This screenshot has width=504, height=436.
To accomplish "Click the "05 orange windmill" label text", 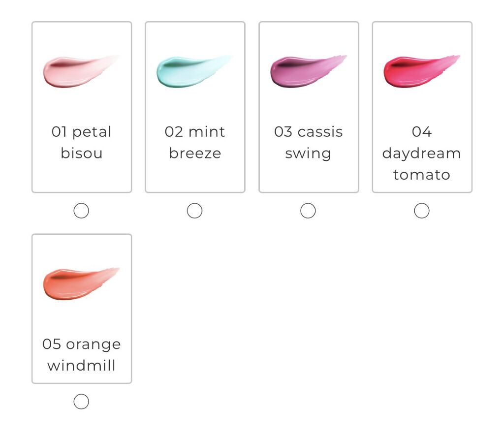I will point(82,354).
